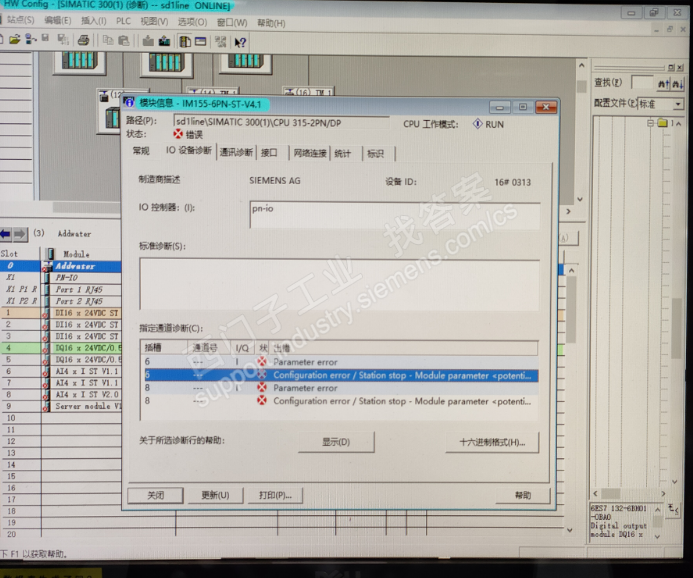Collapse the catalog tree root folder node
Viewport: 693px width, 578px height.
tap(650, 123)
